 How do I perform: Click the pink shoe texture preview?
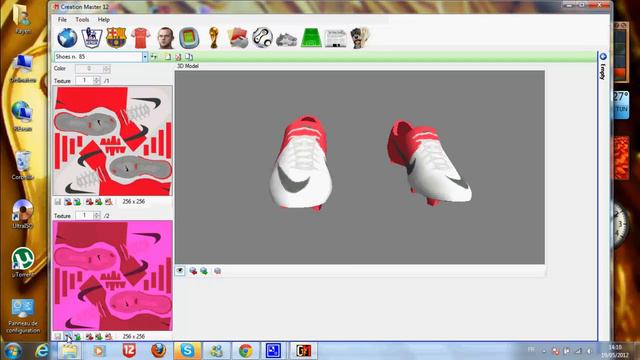pyautogui.click(x=113, y=276)
